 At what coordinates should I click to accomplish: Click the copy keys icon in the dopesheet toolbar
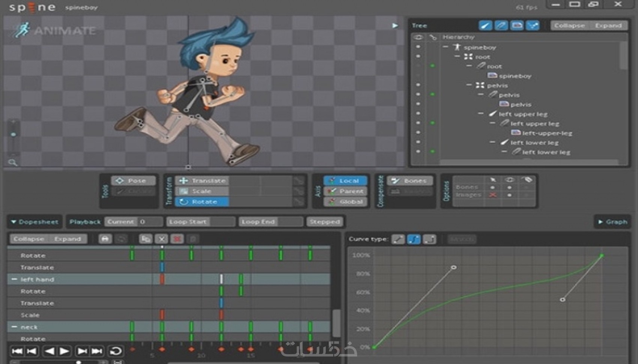(146, 239)
